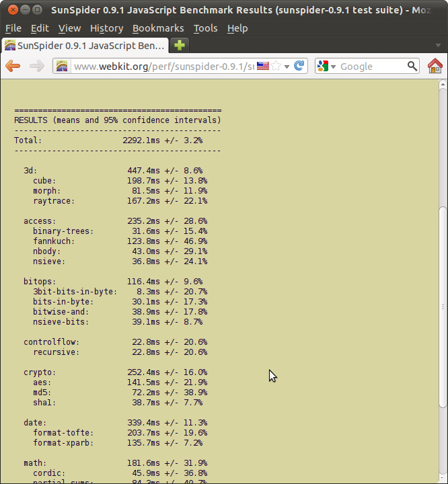Open the History menu

coord(106,28)
